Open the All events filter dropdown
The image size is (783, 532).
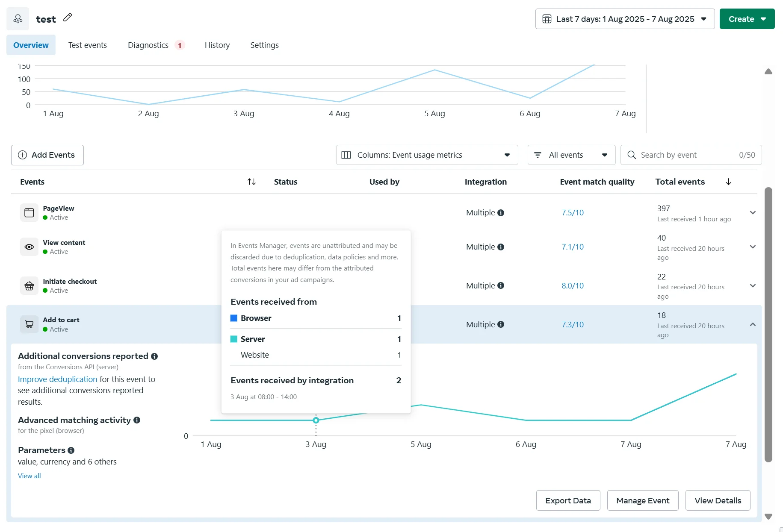(x=571, y=155)
